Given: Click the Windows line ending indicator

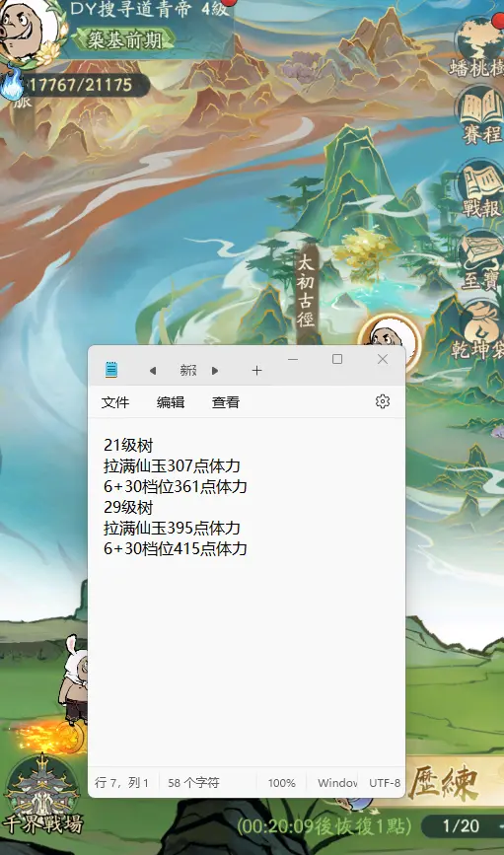Looking at the screenshot, I should 337,783.
